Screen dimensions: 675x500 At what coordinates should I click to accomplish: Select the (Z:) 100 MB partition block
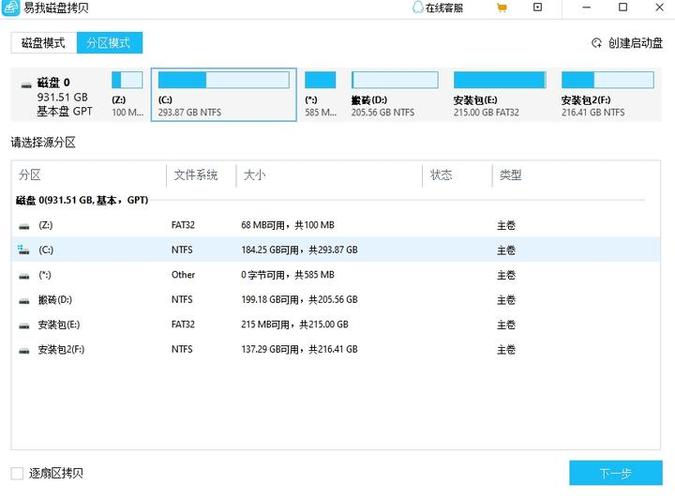[127, 94]
